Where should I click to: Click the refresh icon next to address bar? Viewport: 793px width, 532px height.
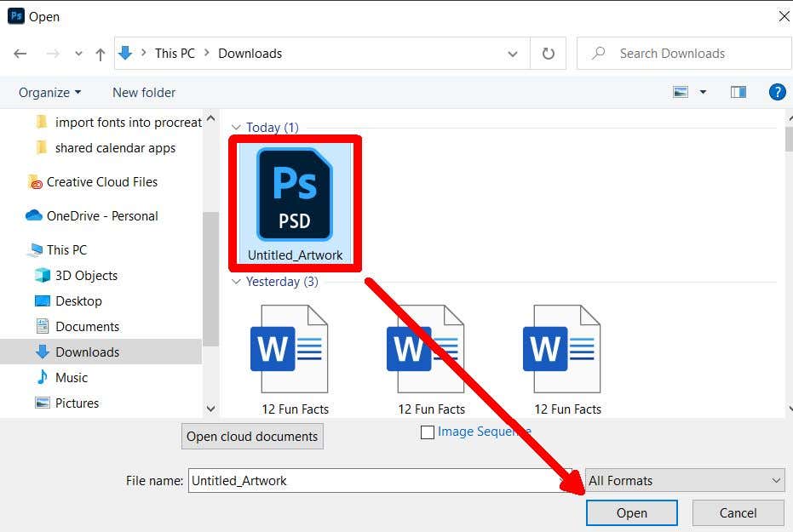tap(548, 53)
